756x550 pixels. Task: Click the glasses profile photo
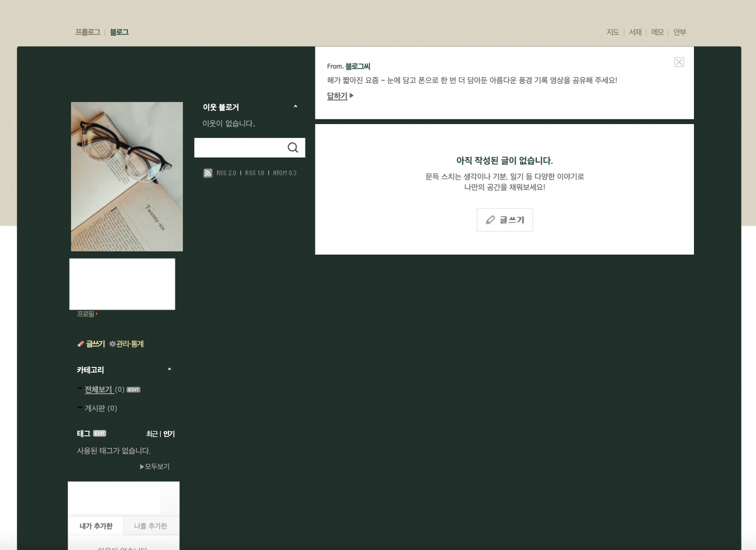(x=127, y=177)
